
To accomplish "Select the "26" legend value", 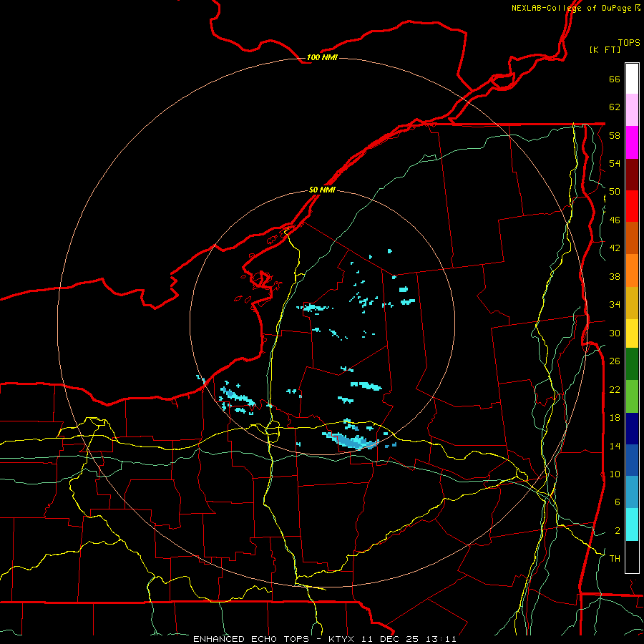I will (x=615, y=361).
